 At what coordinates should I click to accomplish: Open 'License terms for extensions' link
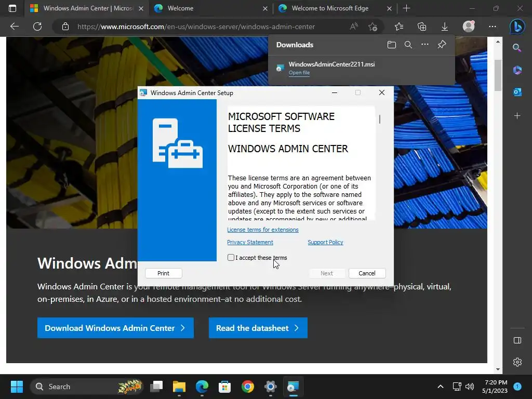click(262, 230)
